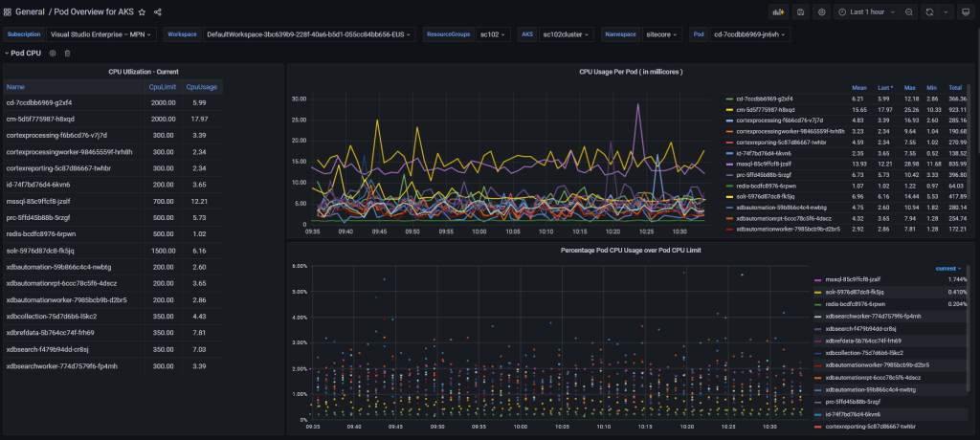Viewport: 980px width, 440px height.
Task: Toggle redis-bcdfc8976-6rpwn series in the percentage legend
Action: point(847,303)
